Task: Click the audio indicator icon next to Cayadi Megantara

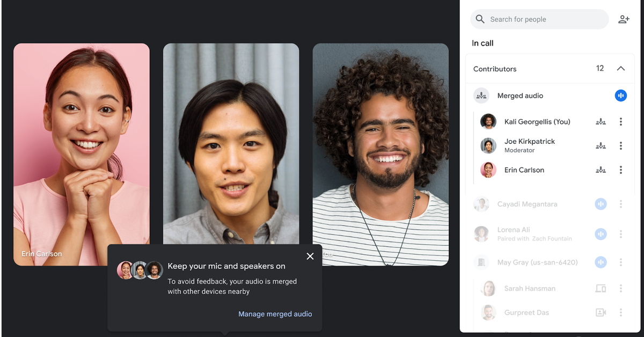Action: point(601,204)
